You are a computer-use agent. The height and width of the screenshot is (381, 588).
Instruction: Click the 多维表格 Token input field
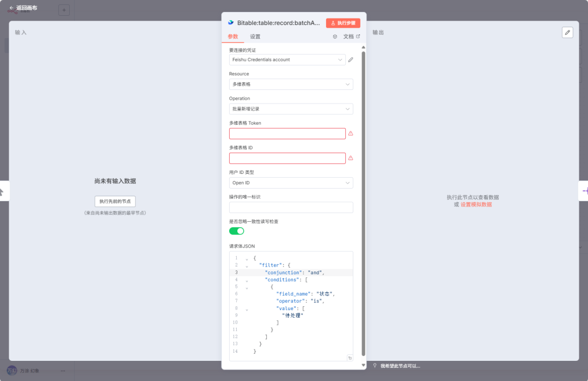pos(287,134)
